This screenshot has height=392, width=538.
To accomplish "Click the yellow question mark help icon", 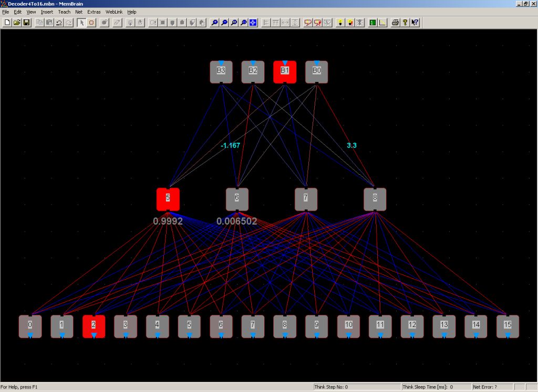I will pos(405,23).
